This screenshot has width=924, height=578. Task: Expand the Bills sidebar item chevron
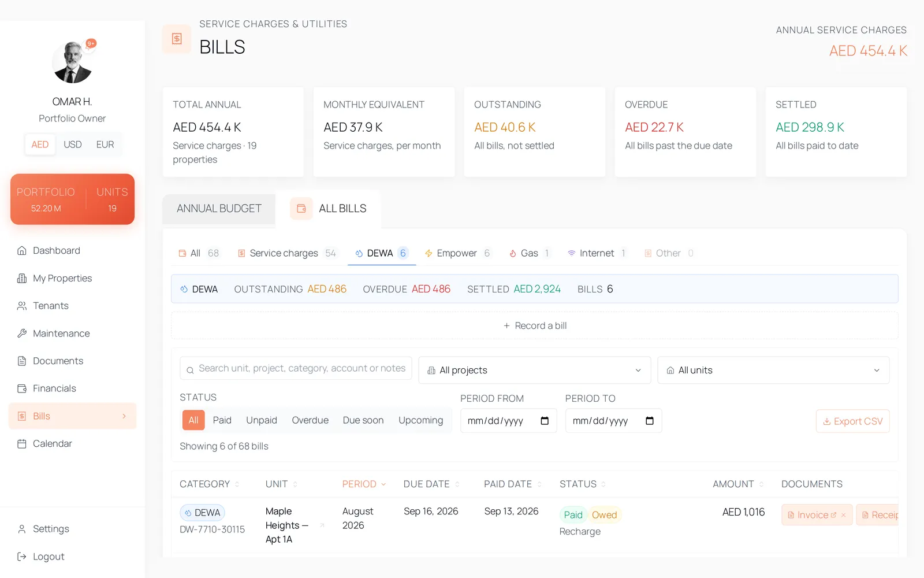[x=124, y=416]
